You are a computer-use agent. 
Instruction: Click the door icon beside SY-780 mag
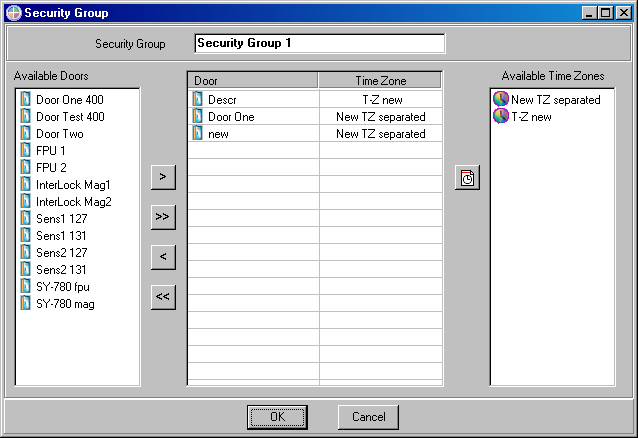click(26, 304)
